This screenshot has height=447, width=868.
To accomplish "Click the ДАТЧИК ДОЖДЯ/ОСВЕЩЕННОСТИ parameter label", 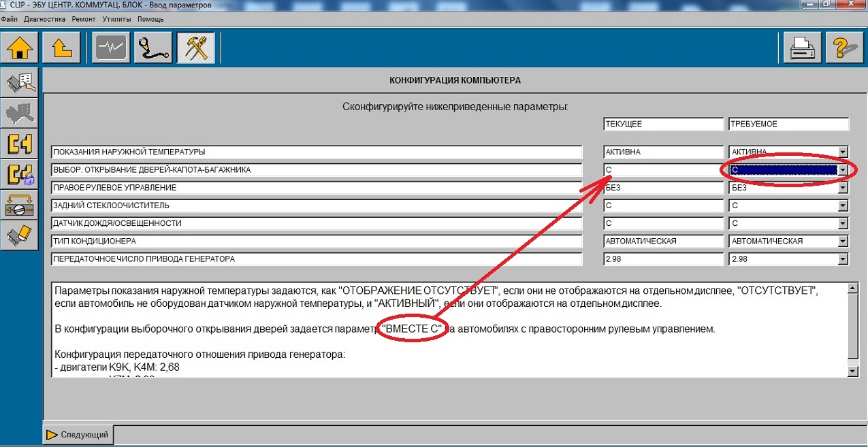I will (317, 223).
